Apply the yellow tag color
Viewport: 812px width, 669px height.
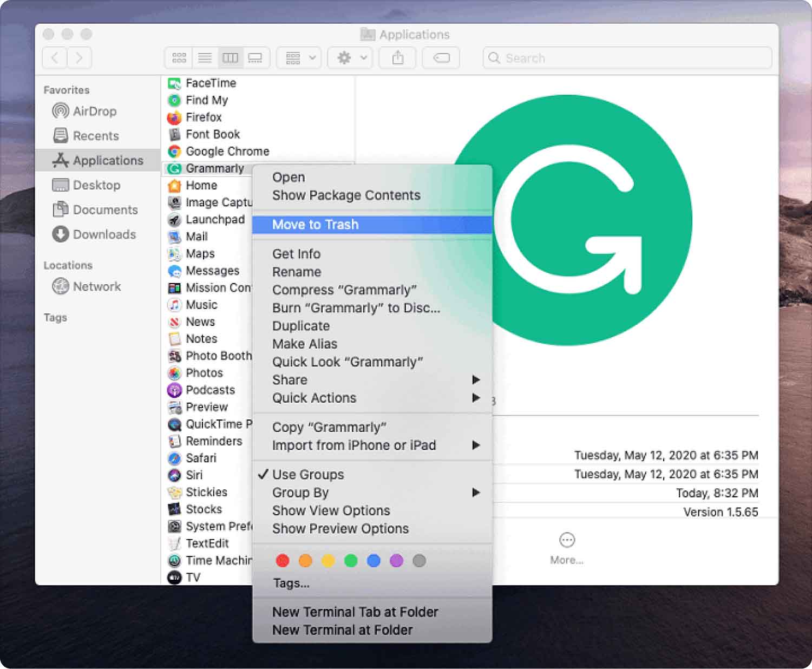tap(328, 561)
